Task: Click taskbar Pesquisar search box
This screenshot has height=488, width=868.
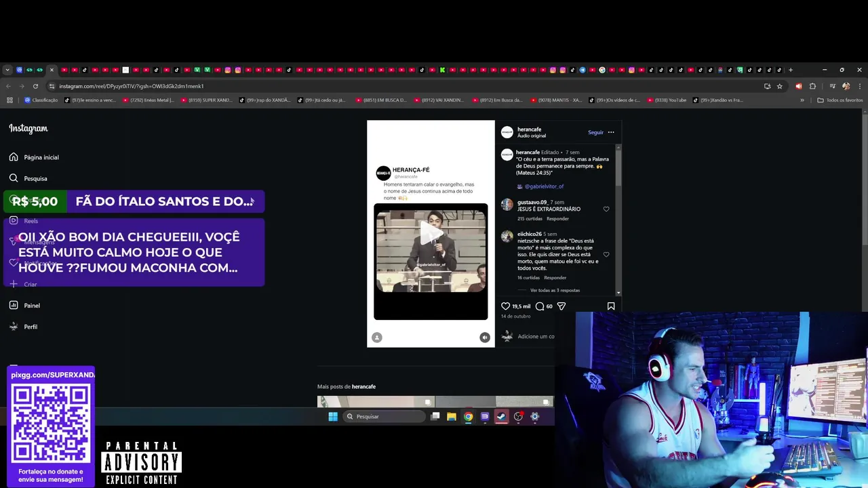Action: [384, 417]
